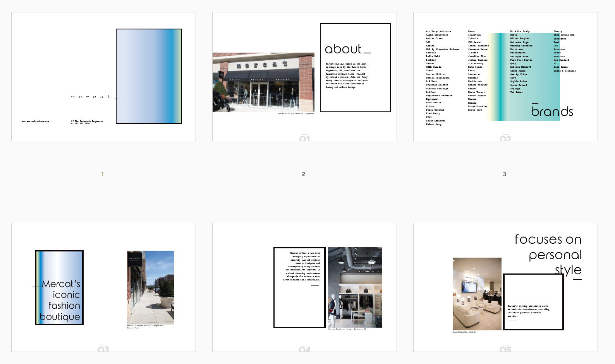Image resolution: width=615 pixels, height=364 pixels.
Task: Open the 'focuses on personal style' page thumbnail
Action: click(505, 287)
